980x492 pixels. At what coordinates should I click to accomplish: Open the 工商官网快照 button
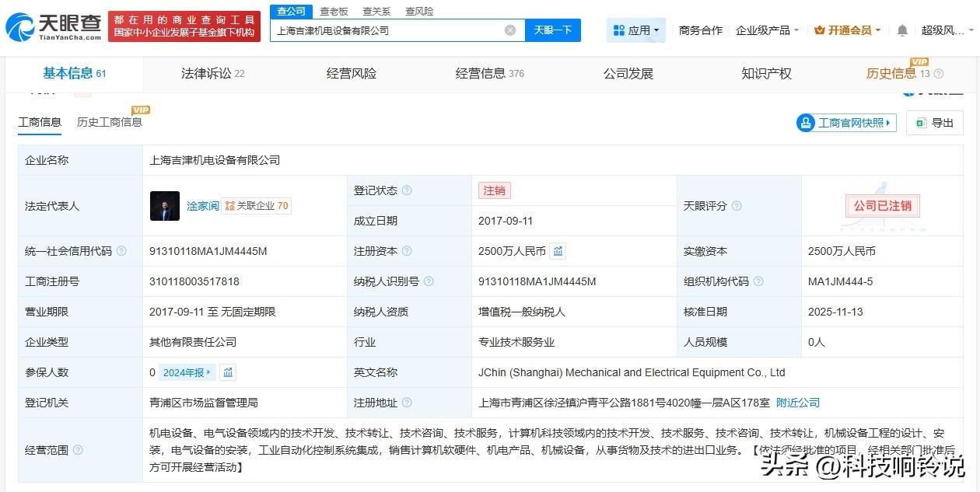pyautogui.click(x=846, y=123)
